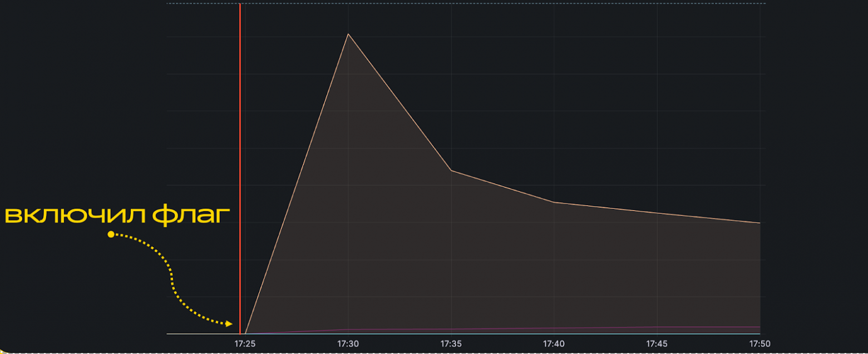The image size is (868, 354).
Task: Click the 17:40 time axis label
Action: pos(554,344)
